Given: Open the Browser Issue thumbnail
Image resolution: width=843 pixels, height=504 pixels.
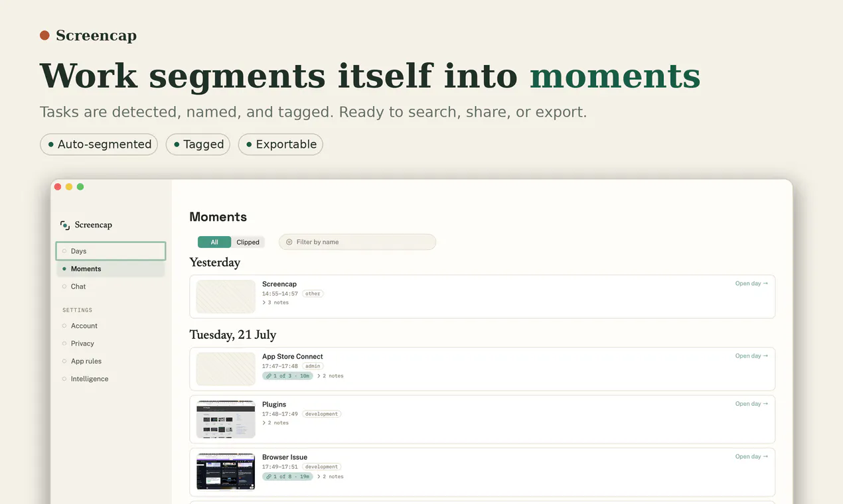Looking at the screenshot, I should tap(226, 472).
